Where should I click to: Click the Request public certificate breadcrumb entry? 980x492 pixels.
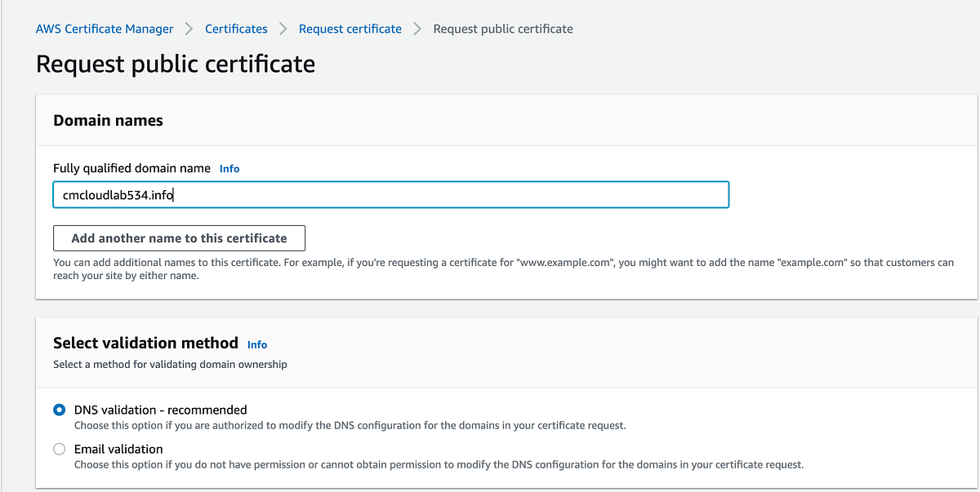[503, 29]
